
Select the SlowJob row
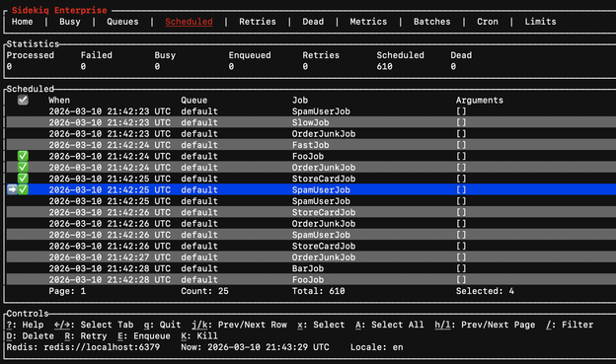(311, 122)
